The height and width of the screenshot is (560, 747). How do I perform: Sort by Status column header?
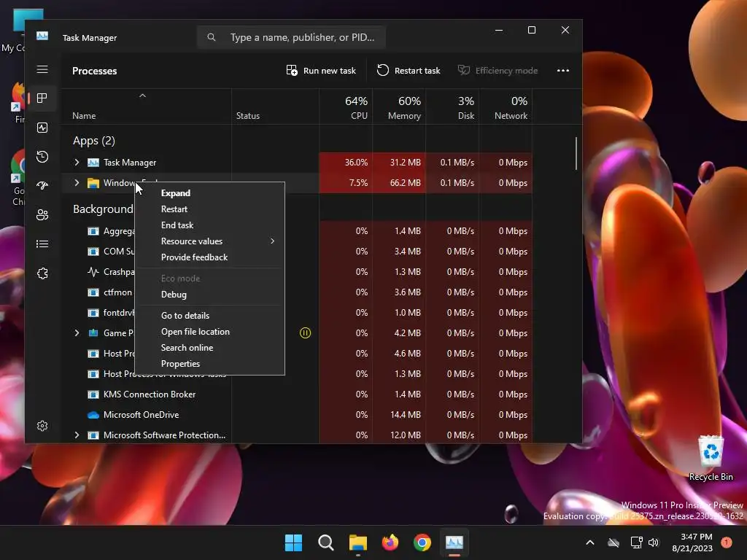[275, 107]
